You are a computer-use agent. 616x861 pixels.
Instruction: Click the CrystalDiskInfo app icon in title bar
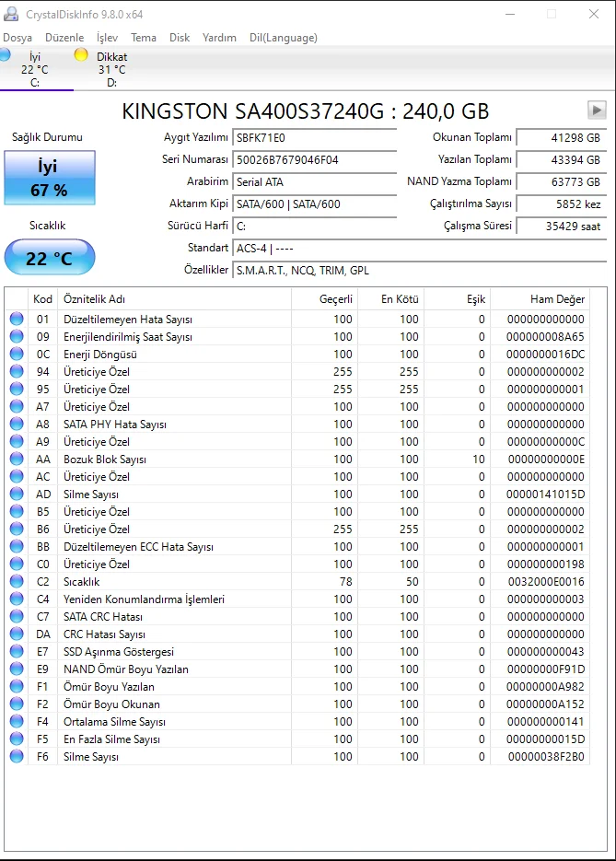coord(10,15)
